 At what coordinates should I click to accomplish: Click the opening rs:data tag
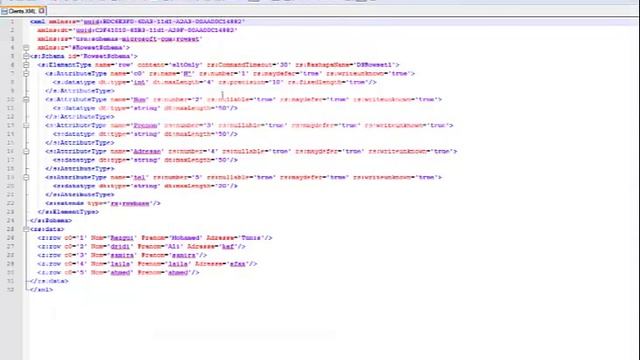point(47,229)
